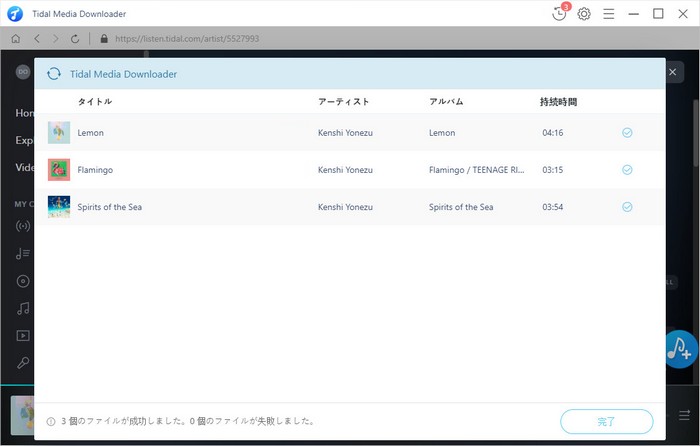Click the 03:54 duration value
700x446 pixels.
coord(553,207)
